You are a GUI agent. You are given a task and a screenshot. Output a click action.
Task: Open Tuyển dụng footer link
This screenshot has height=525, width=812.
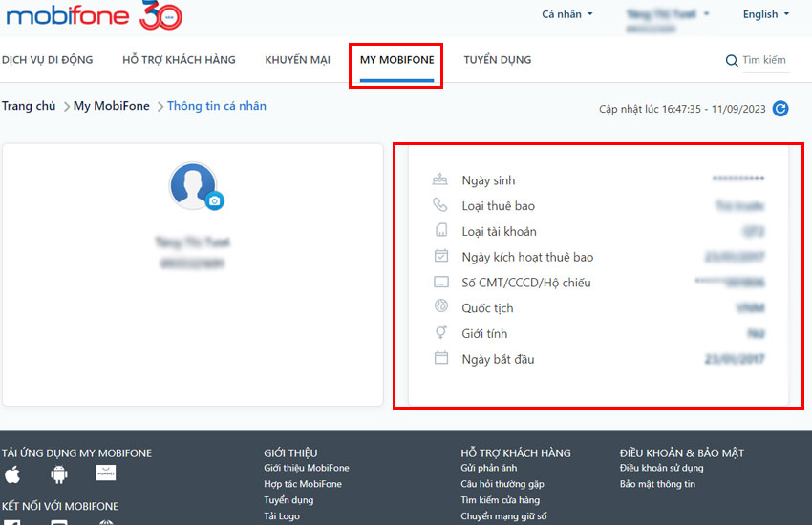[288, 500]
